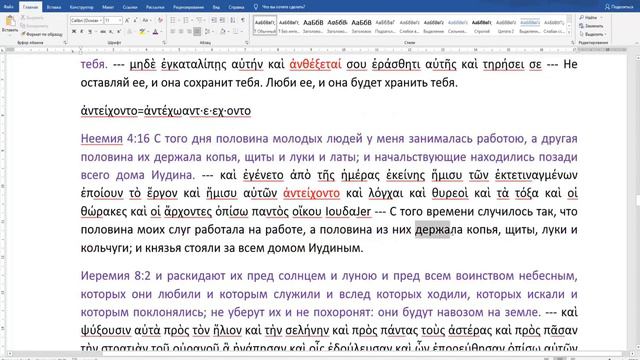This screenshot has height=360, width=640.
Task: Open the Стили styles pane launcher
Action: pyautogui.click(x=572, y=42)
